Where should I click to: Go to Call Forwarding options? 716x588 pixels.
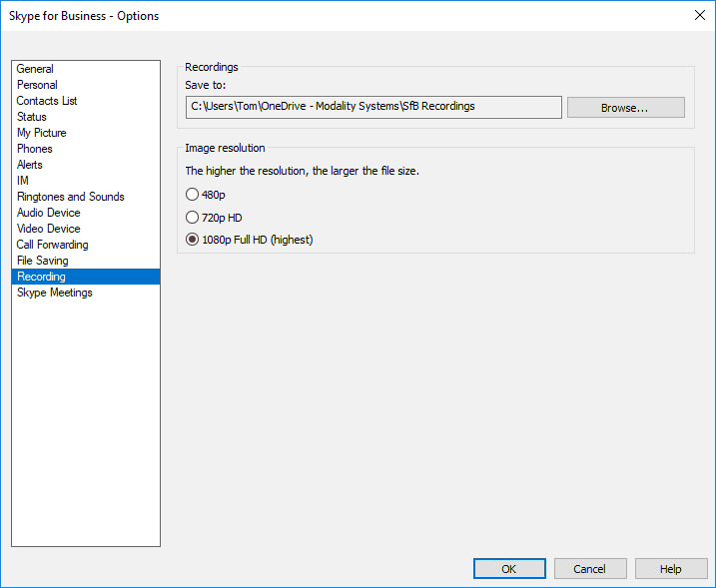[x=52, y=245]
